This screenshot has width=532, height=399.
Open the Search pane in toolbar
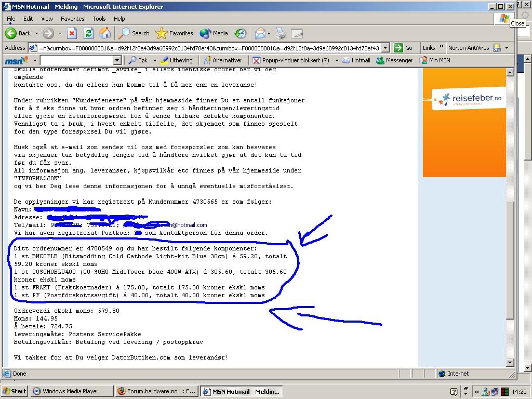[x=134, y=33]
